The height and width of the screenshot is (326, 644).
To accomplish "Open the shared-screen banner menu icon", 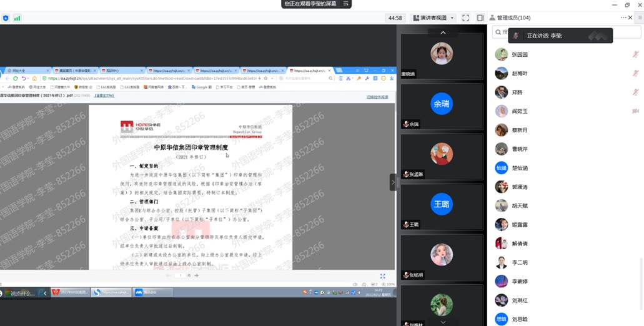I will [346, 4].
